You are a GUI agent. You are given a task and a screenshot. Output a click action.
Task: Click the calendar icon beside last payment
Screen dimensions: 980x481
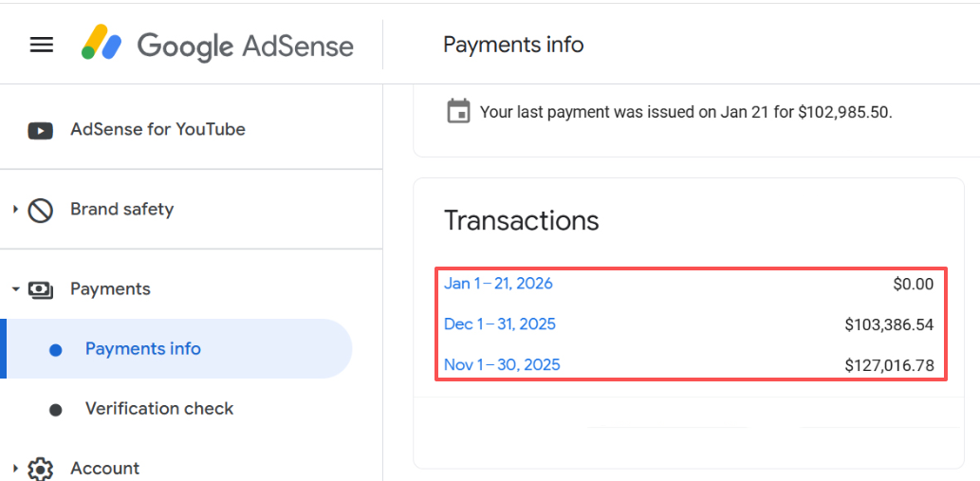458,111
